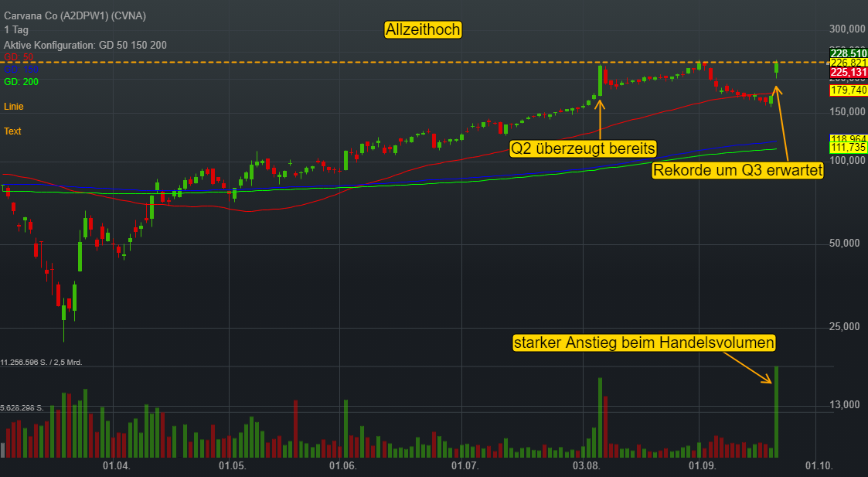Select the 'Rekorde um Q3 erwartet' annotation
868x477 pixels.
point(738,170)
